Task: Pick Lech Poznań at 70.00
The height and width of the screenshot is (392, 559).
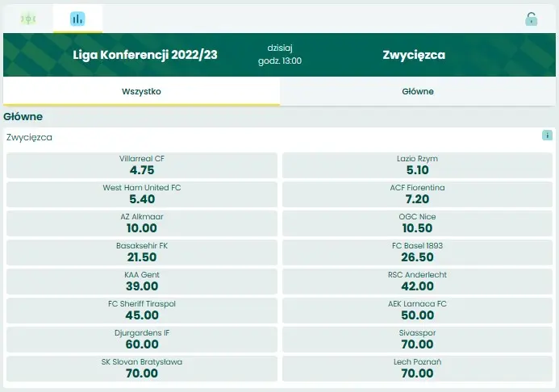Action: (x=418, y=369)
